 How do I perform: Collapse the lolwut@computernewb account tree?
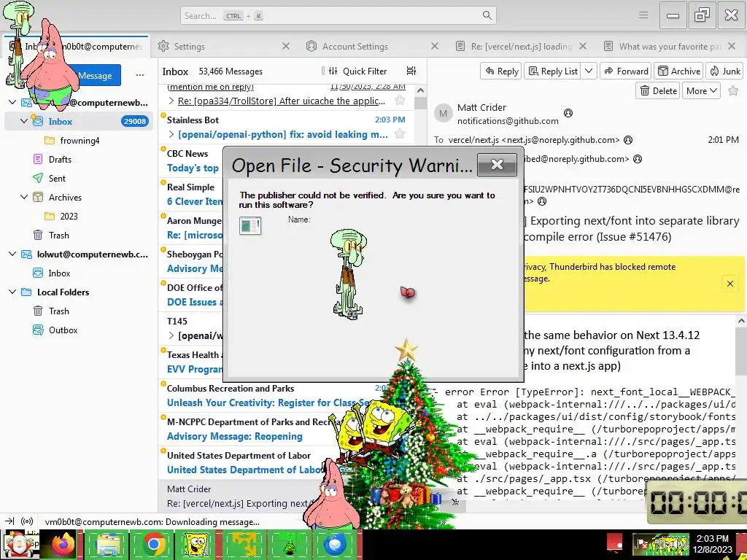12,254
